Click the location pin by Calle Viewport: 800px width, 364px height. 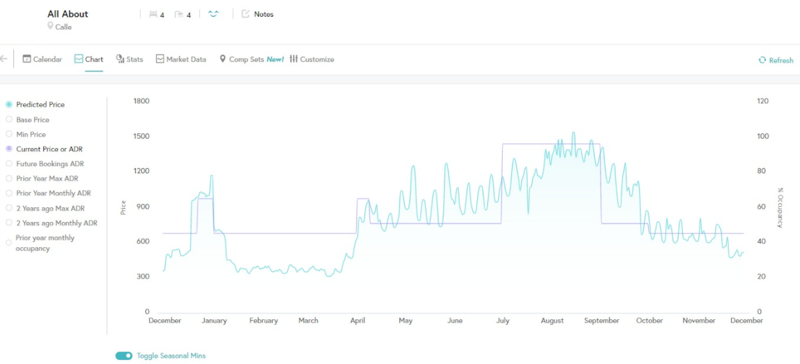(x=50, y=26)
